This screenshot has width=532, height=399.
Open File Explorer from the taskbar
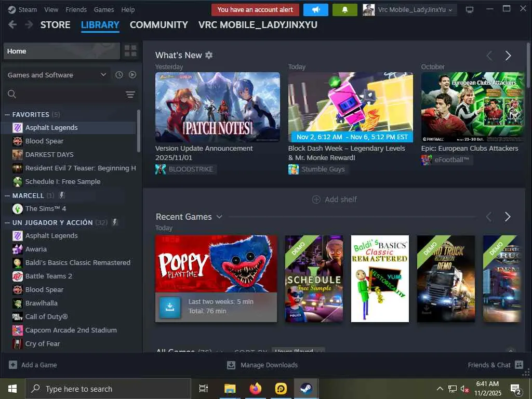230,389
